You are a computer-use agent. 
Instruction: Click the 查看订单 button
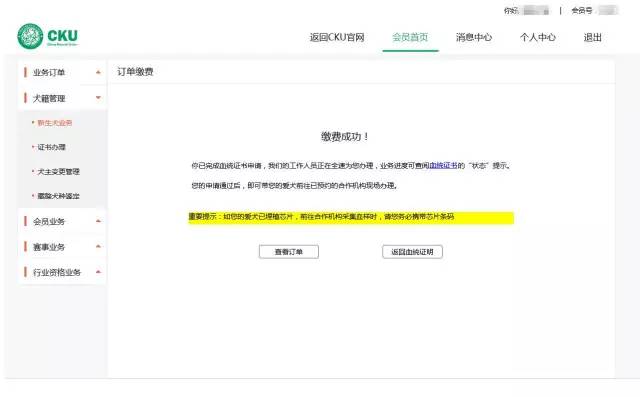(x=289, y=252)
